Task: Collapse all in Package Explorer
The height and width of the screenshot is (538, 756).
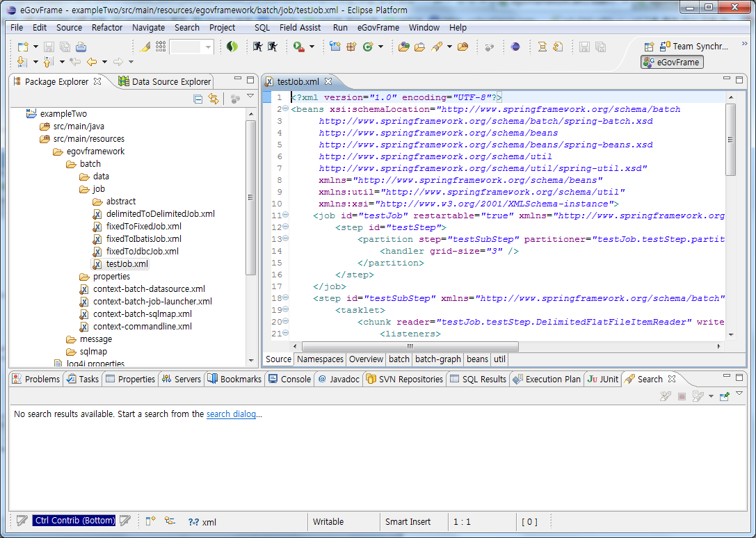Action: tap(198, 99)
